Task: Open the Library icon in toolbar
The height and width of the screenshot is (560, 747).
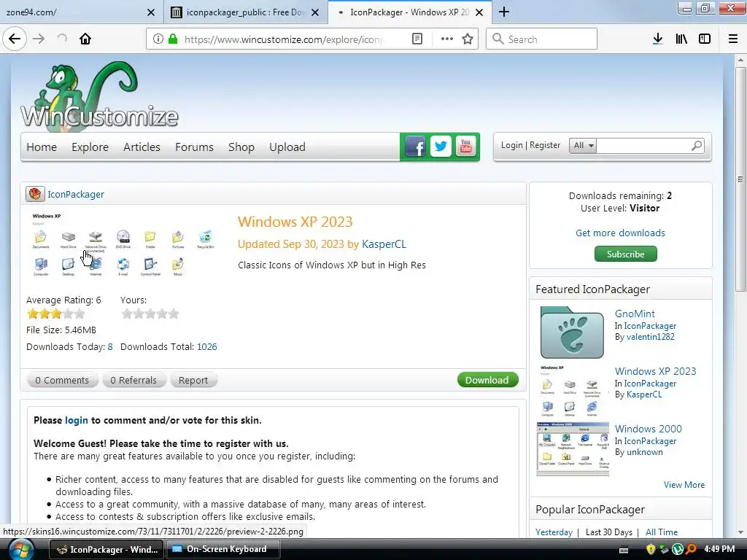Action: point(681,39)
